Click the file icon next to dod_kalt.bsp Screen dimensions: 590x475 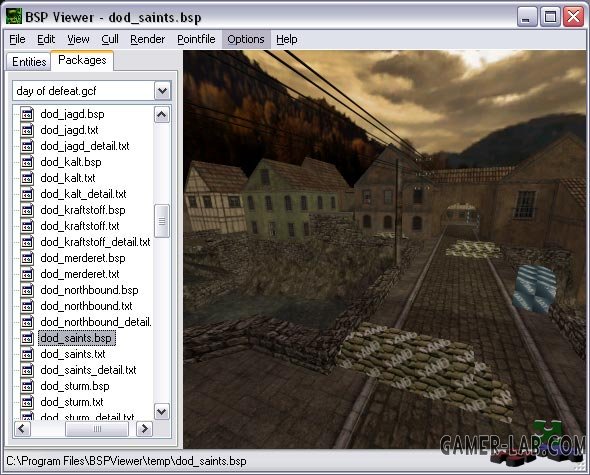[27, 162]
